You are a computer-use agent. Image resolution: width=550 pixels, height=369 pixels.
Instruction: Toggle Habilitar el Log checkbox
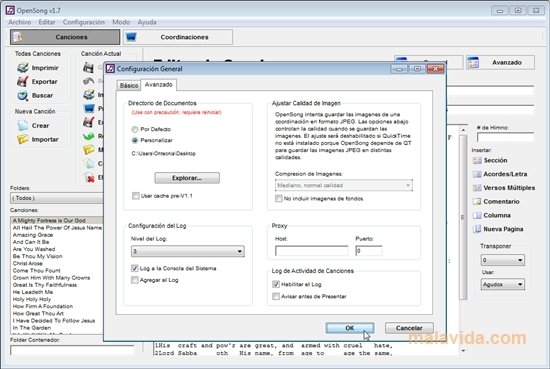click(x=276, y=284)
